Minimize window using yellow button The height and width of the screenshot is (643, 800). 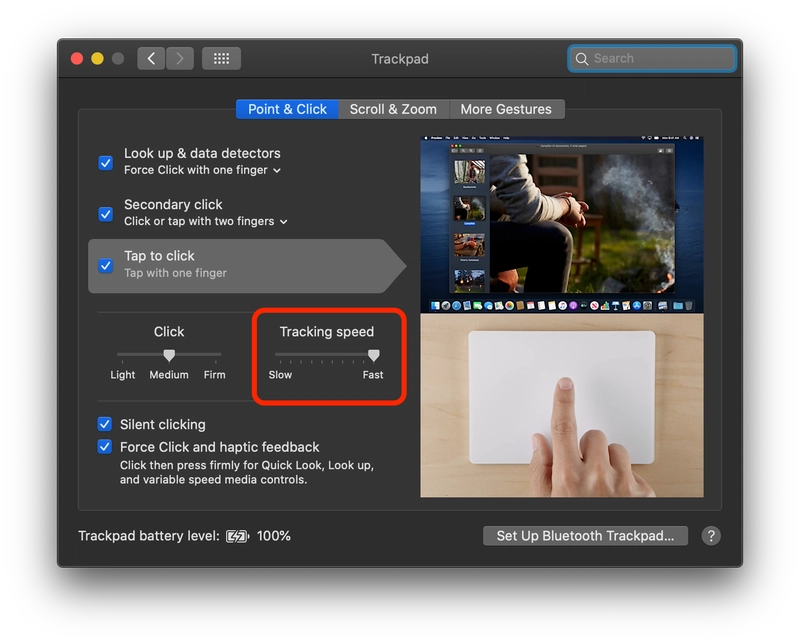pos(97,59)
